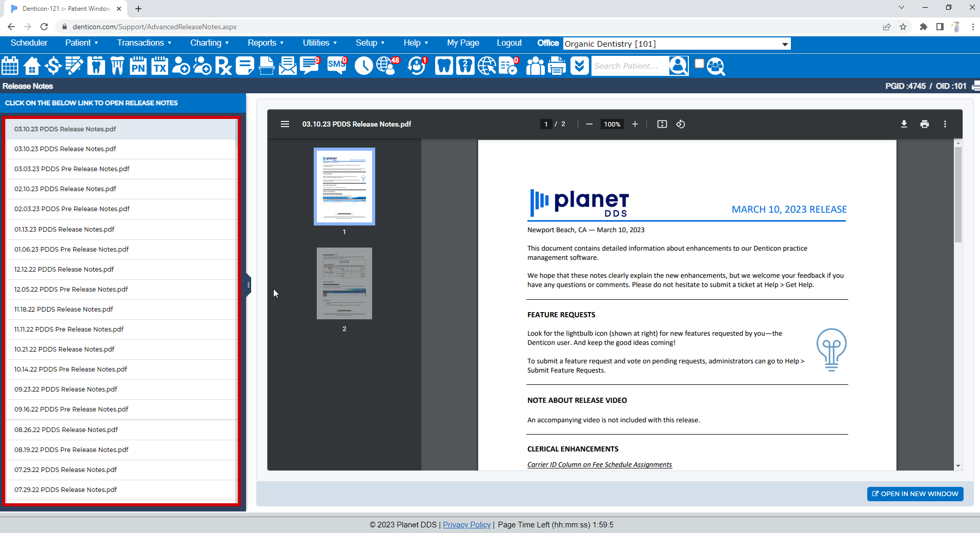Download the PDF using download icon

(x=904, y=124)
